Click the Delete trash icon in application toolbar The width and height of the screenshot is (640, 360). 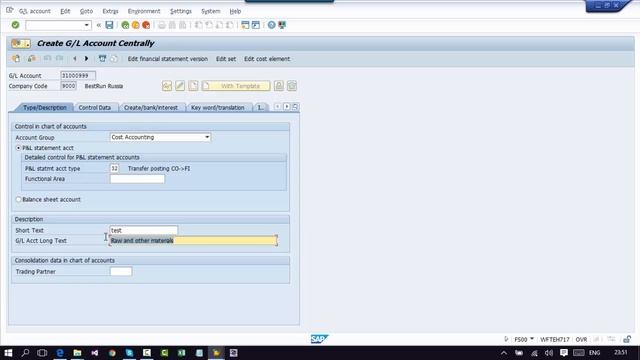point(102,59)
